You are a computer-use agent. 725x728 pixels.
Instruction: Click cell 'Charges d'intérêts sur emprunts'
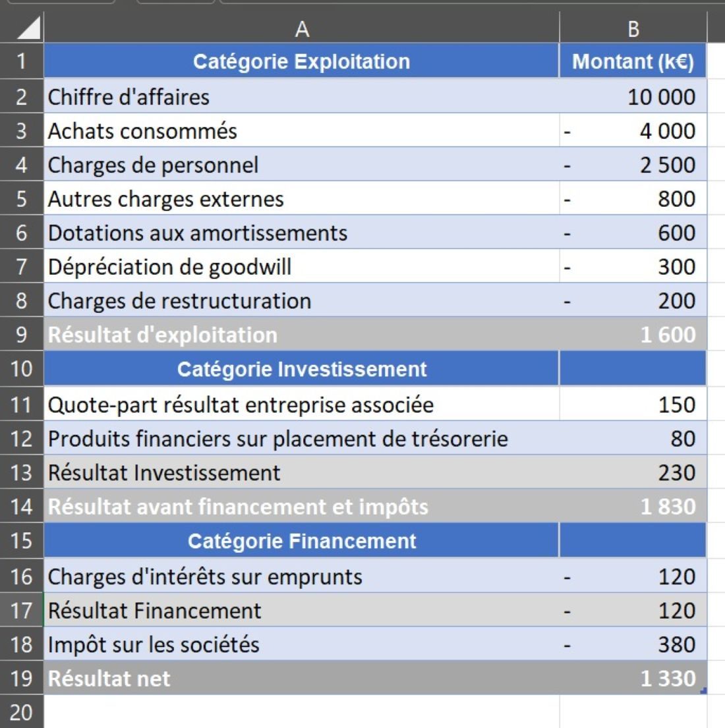pos(301,576)
